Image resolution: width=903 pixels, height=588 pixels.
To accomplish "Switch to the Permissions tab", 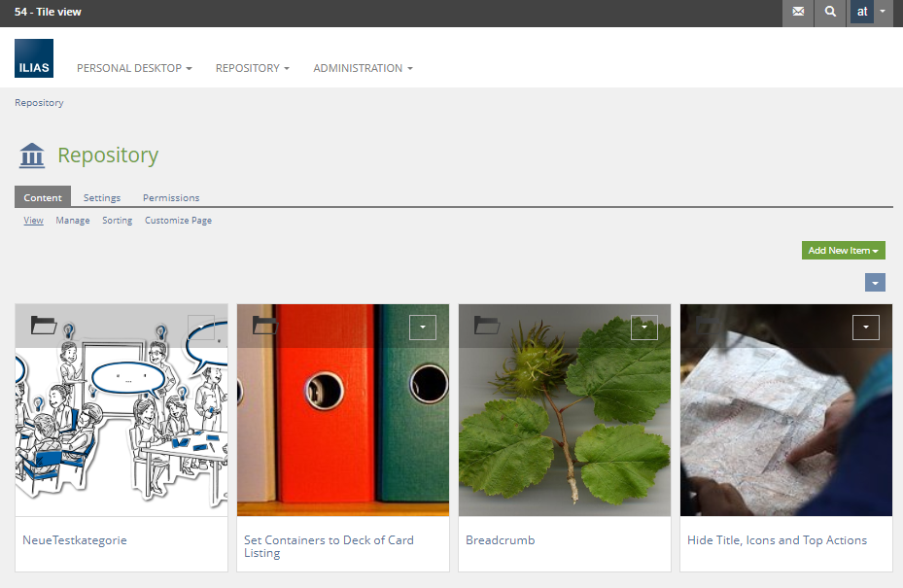I will 171,197.
